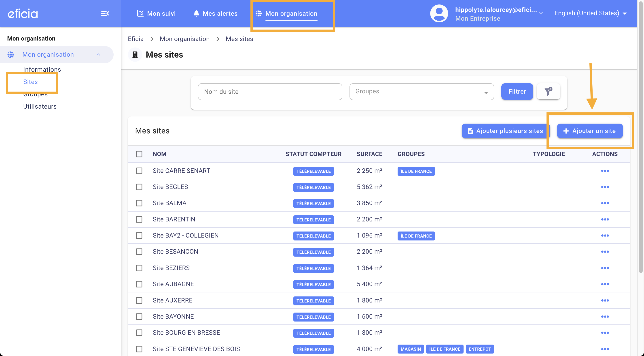Open actions menu for Site STE GENEVIEVE DES BOIS
Screen dimensions: 644x356
pyautogui.click(x=605, y=349)
